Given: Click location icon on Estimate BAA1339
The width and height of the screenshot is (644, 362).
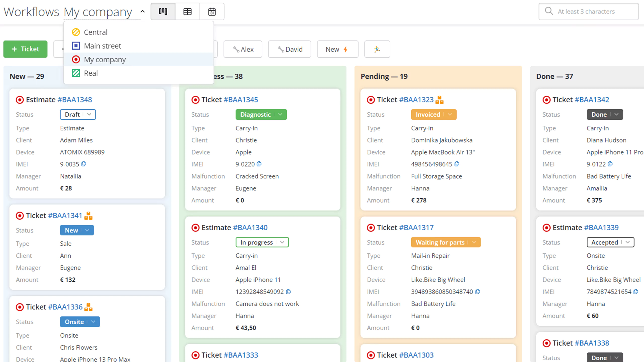Looking at the screenshot, I should tap(546, 228).
